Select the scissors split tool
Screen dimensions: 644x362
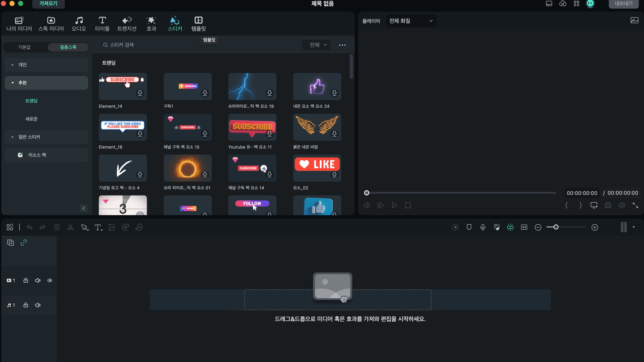click(x=70, y=227)
